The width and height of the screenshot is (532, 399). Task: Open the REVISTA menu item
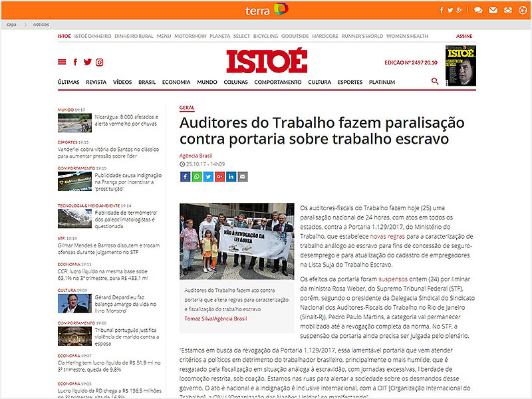point(96,82)
